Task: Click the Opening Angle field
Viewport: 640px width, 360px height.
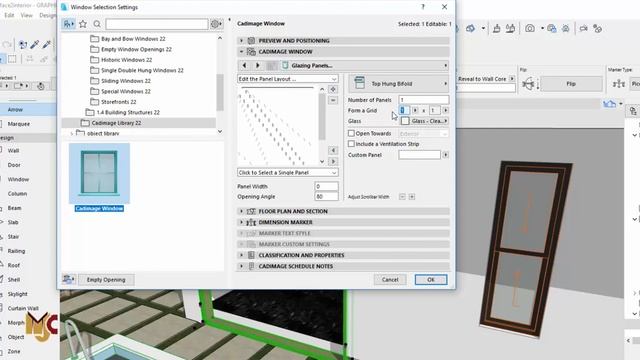Action: coord(326,197)
